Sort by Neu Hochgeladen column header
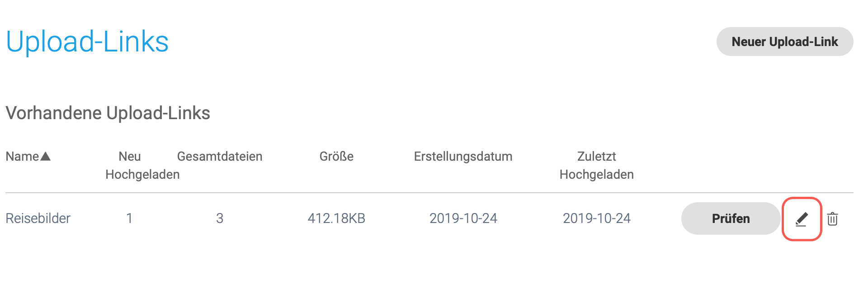868x297 pixels. 142,165
